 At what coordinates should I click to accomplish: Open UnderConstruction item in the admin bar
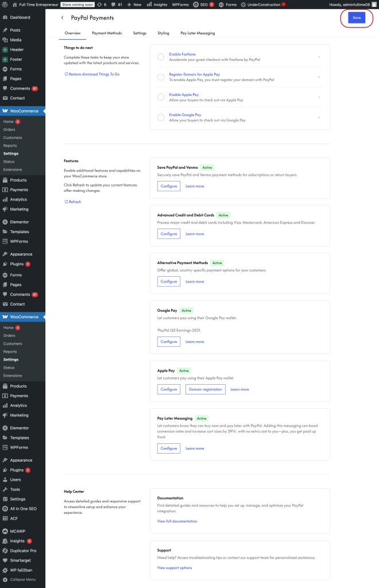tap(263, 5)
